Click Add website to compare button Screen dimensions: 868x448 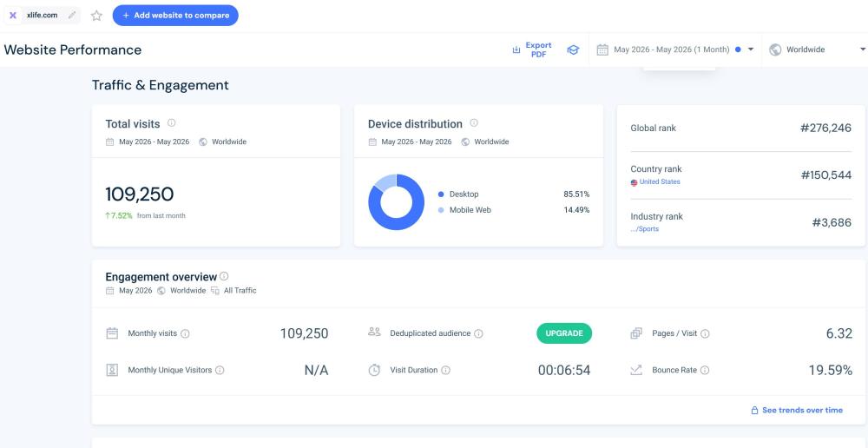tap(175, 16)
